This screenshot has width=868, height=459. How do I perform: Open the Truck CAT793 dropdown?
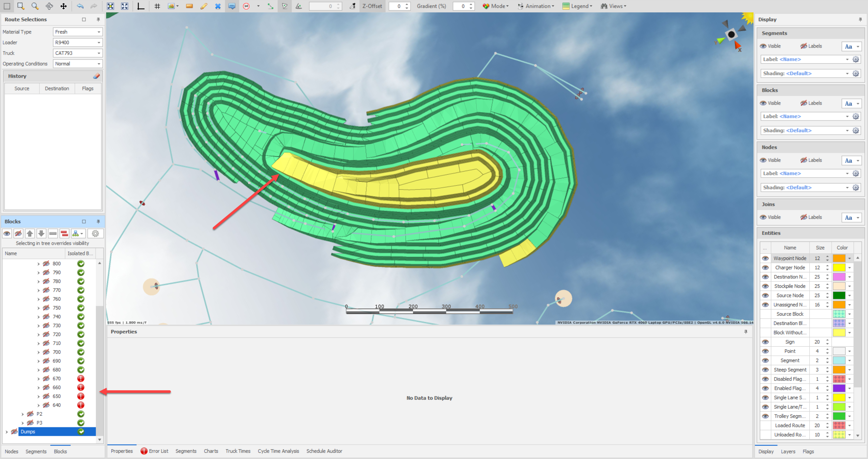pos(99,53)
